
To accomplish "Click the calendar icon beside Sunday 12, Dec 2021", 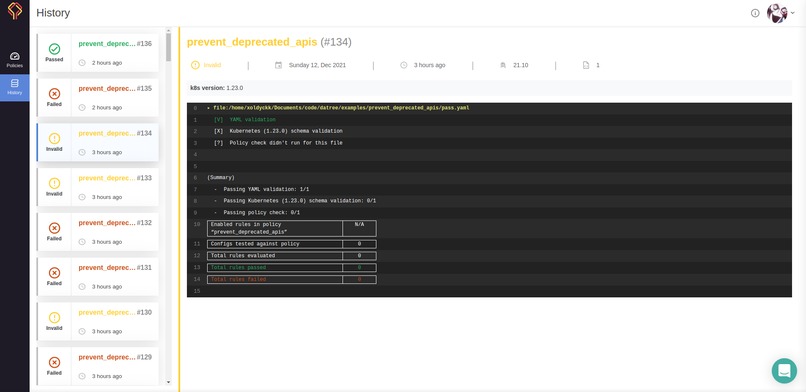I will (278, 65).
